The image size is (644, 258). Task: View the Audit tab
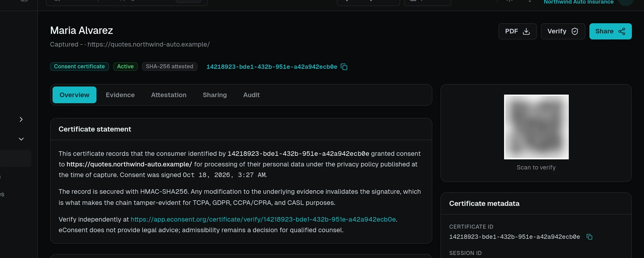click(x=251, y=95)
